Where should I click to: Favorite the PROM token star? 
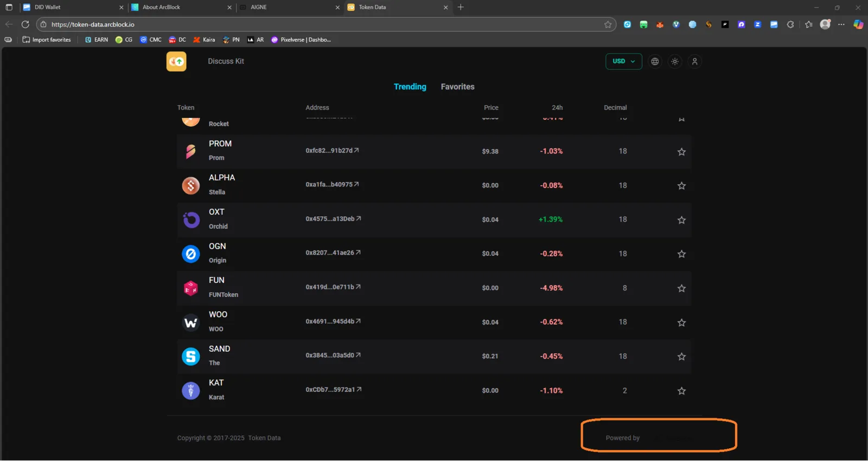[681, 152]
